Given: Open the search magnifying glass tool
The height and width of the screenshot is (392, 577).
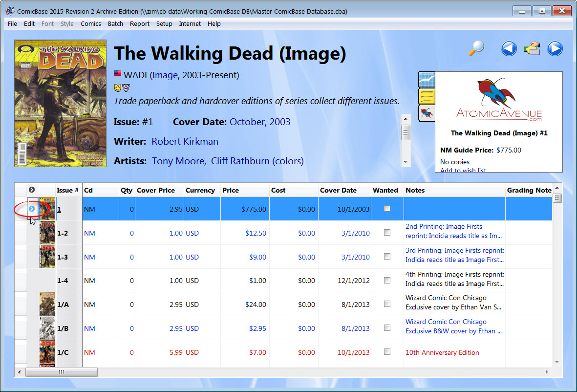Looking at the screenshot, I should tap(475, 48).
